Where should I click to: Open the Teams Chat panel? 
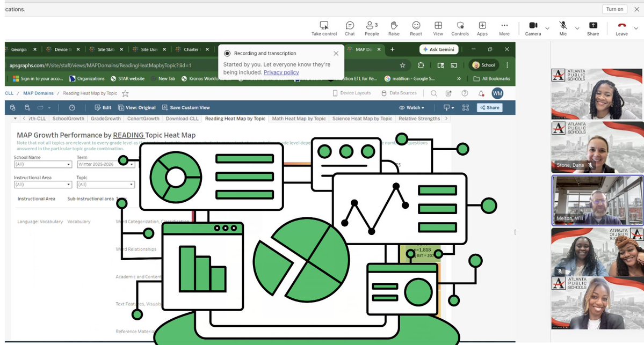350,29
